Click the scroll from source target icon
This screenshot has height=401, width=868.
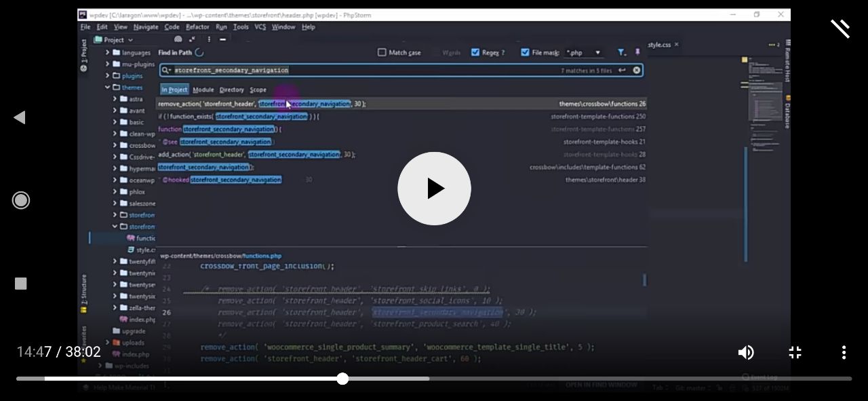pyautogui.click(x=178, y=40)
